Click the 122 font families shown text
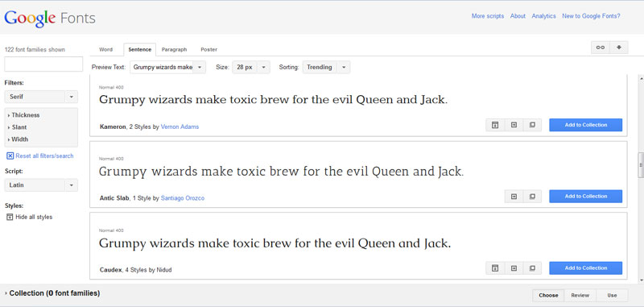 pyautogui.click(x=35, y=50)
